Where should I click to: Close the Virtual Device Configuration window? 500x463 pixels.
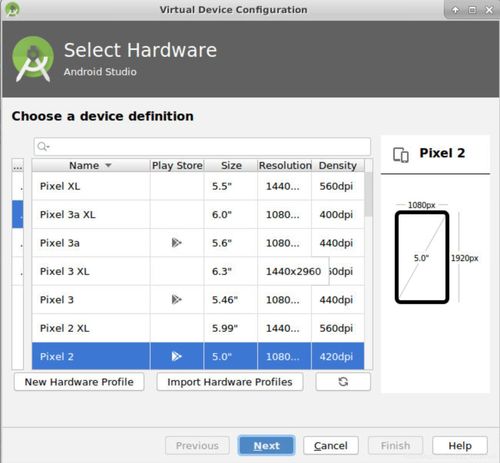click(x=489, y=10)
